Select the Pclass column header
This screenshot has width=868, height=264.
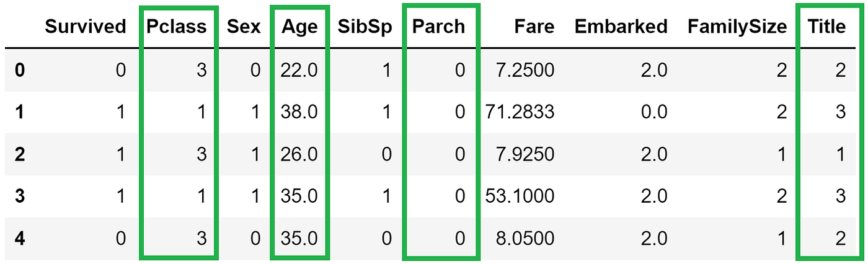click(x=177, y=27)
